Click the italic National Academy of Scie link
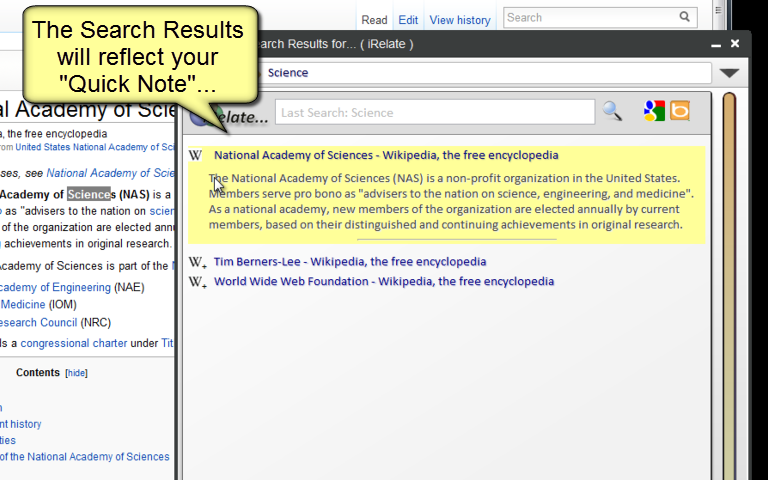The image size is (768, 480). pyautogui.click(x=110, y=173)
